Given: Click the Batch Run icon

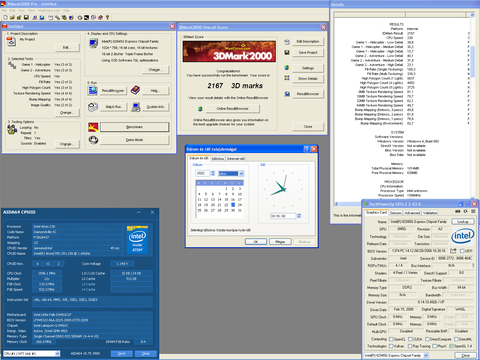Looking at the screenshot, I should [x=93, y=107].
